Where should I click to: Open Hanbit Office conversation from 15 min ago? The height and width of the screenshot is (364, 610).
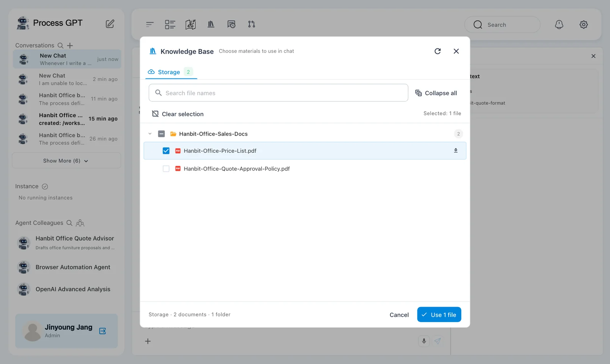tap(67, 119)
